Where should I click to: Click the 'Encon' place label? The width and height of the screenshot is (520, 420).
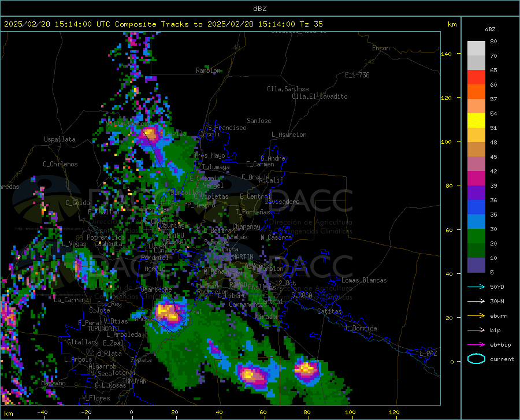pos(381,48)
